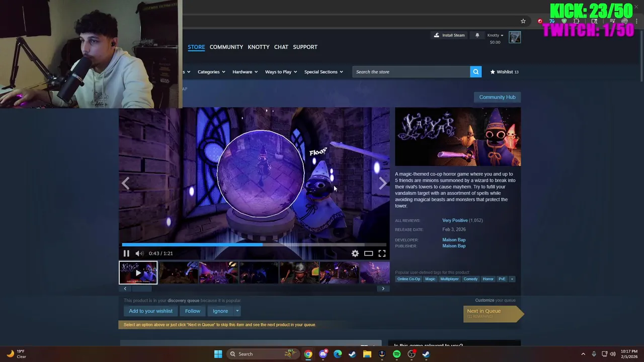Screen dimensions: 644x362
Task: Open the KNOTTY profile menu
Action: click(259, 47)
